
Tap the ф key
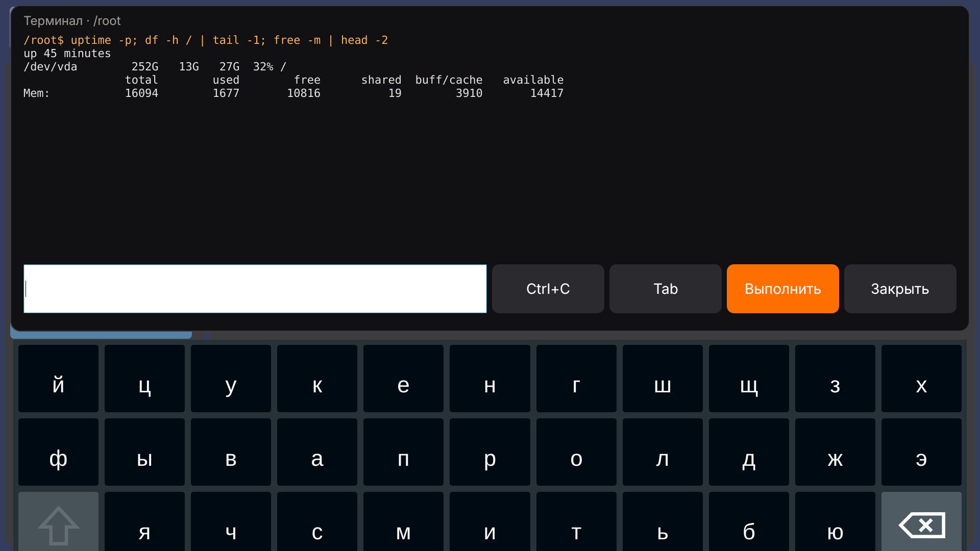pos(58,452)
